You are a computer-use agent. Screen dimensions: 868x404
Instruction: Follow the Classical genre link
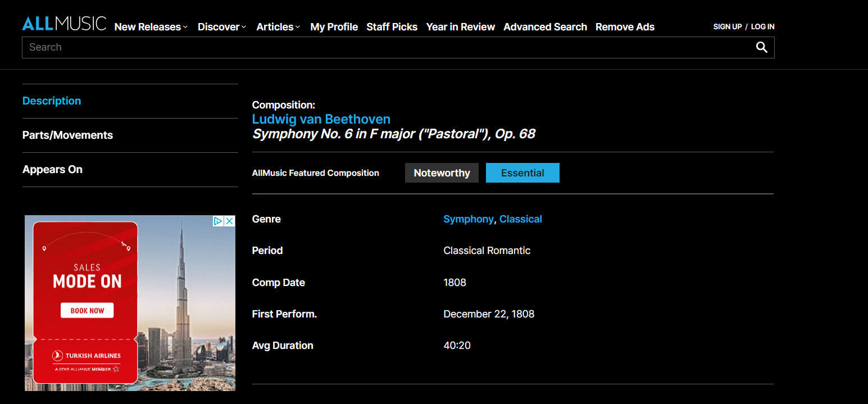(x=521, y=219)
